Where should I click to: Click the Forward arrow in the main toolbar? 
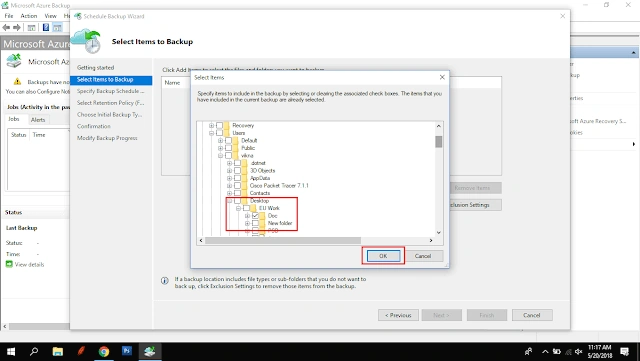(x=17, y=28)
